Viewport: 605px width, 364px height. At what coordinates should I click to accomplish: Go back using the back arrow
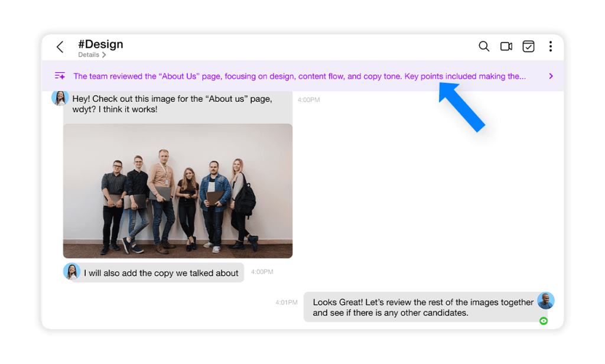pos(60,47)
